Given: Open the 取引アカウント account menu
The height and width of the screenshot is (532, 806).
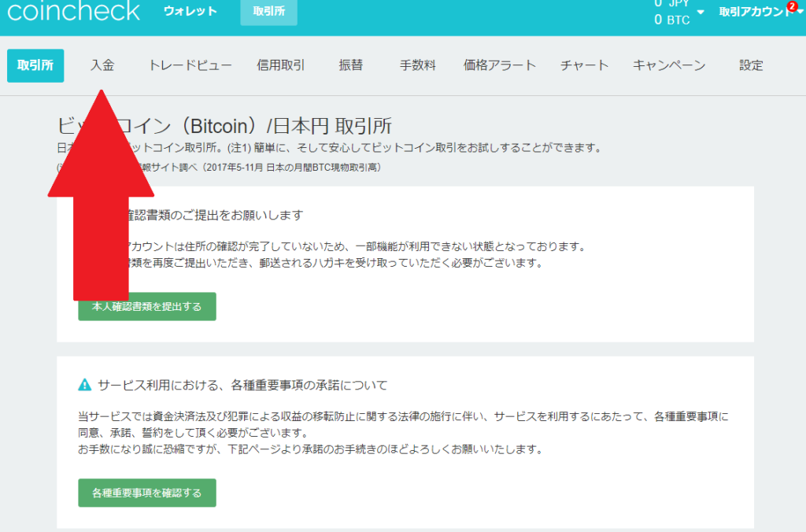Looking at the screenshot, I should click(756, 12).
